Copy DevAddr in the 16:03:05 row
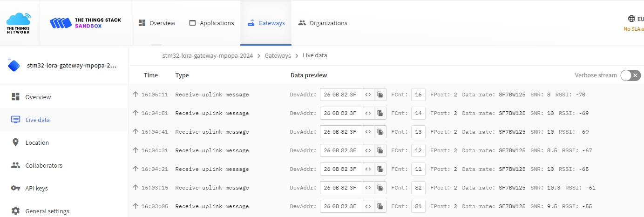 380,206
